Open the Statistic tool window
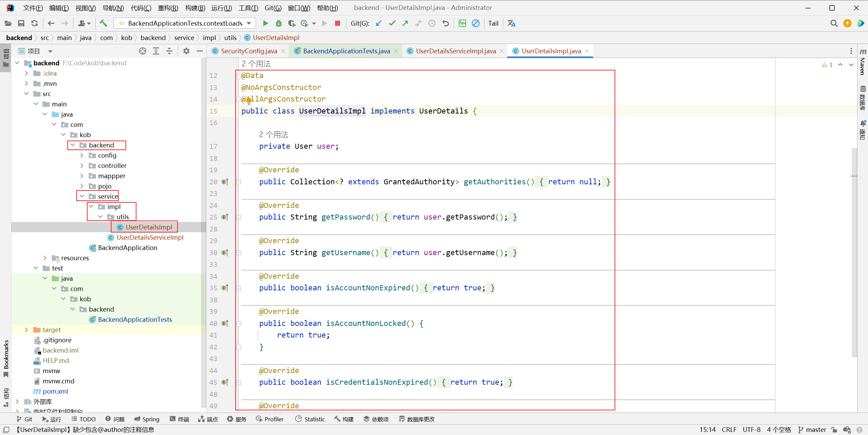This screenshot has width=868, height=435. pyautogui.click(x=310, y=419)
